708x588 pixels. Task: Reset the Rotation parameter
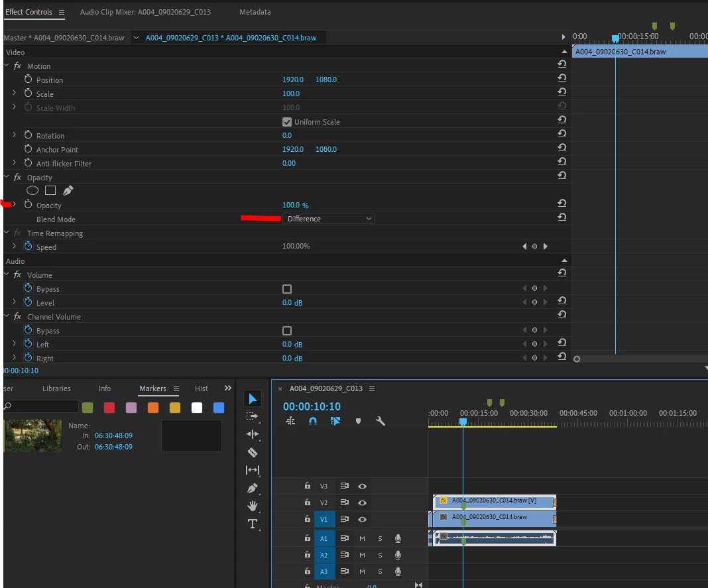tap(561, 134)
